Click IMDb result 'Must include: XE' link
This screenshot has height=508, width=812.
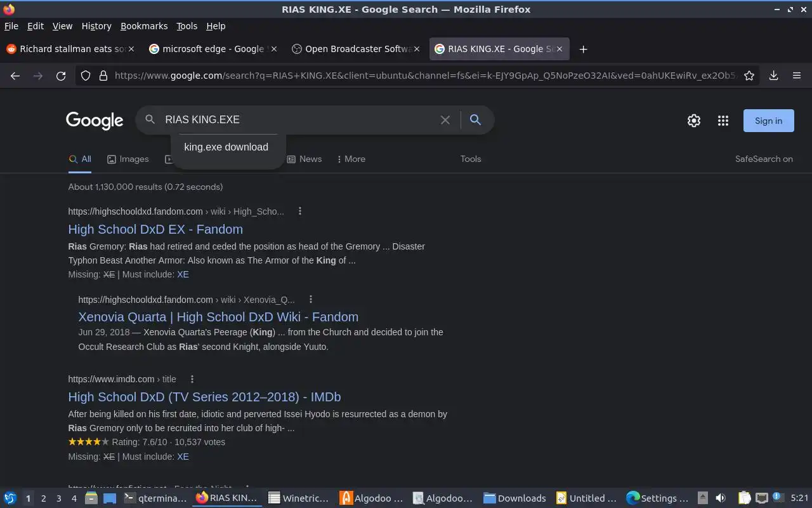[183, 457]
